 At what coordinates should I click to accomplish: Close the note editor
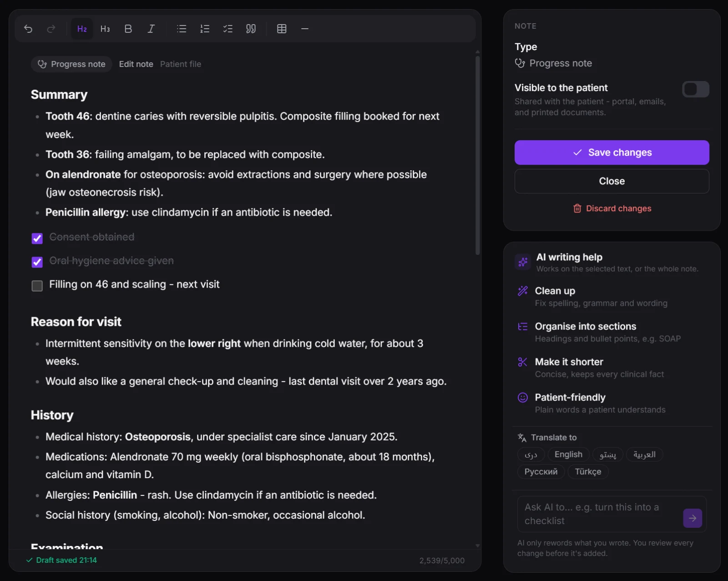coord(612,181)
